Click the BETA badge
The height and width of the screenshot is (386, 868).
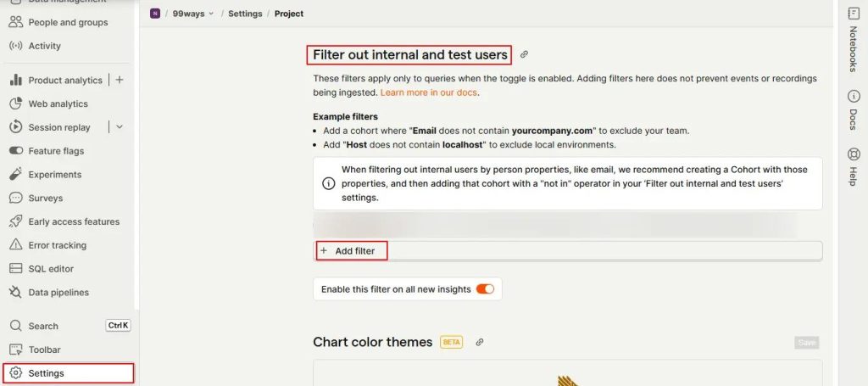click(x=452, y=342)
